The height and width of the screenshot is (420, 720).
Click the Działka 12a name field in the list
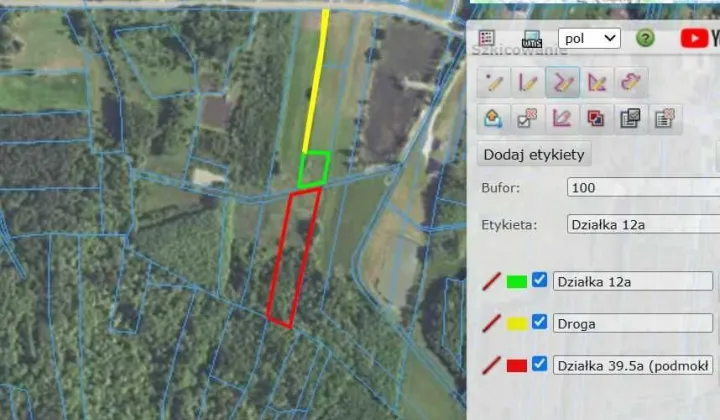(x=633, y=281)
